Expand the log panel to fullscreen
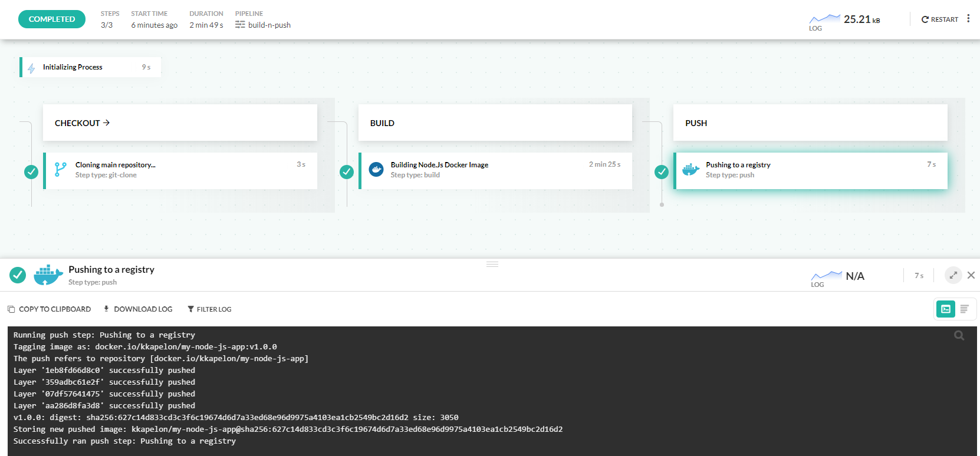Screen dimensions: 980x456 click(953, 275)
